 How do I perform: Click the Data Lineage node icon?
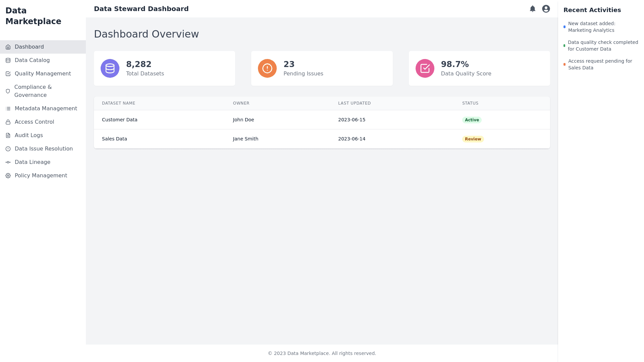pyautogui.click(x=8, y=162)
